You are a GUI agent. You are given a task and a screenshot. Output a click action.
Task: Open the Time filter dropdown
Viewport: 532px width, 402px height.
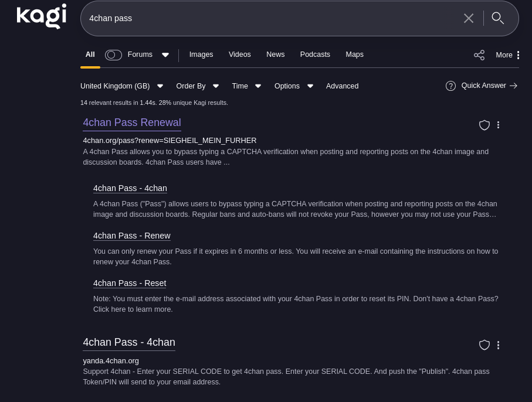click(246, 86)
